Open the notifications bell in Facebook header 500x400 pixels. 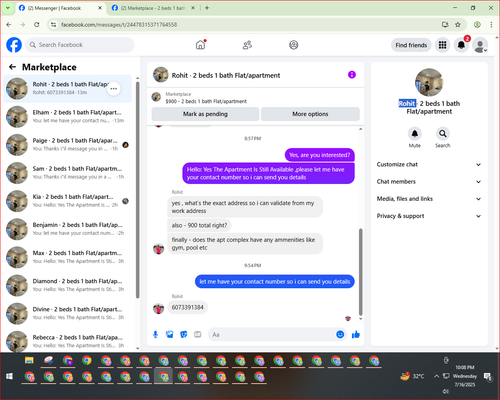(x=461, y=45)
